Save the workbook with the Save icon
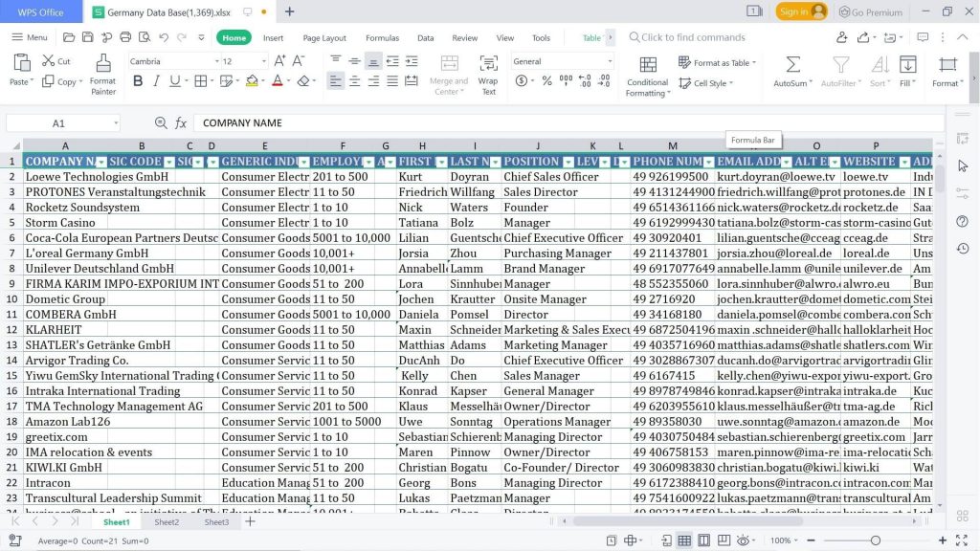This screenshot has height=551, width=980. 87,37
